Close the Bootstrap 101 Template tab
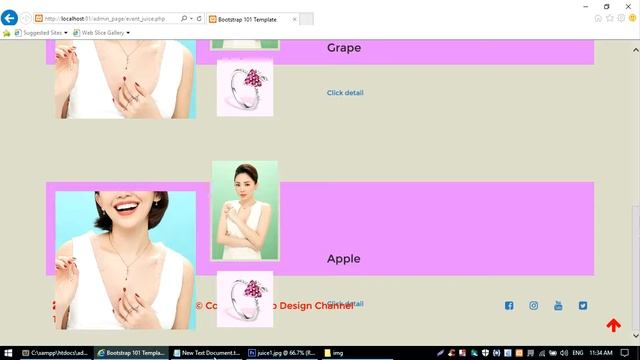The width and height of the screenshot is (640, 360). tap(295, 19)
